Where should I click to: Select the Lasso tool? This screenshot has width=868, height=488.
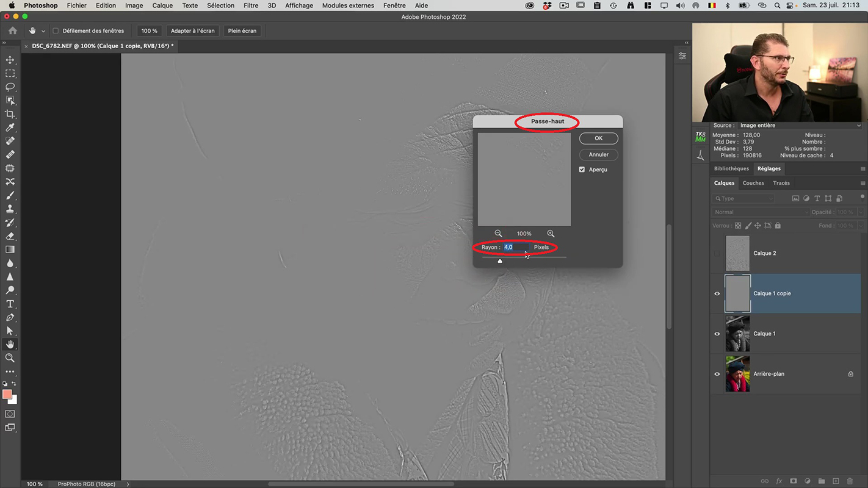pos(10,87)
